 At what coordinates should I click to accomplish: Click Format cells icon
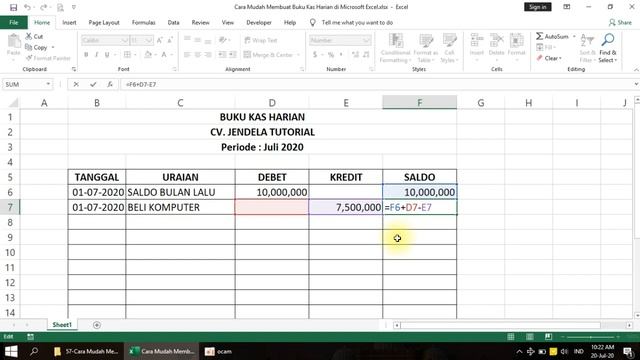516,41
